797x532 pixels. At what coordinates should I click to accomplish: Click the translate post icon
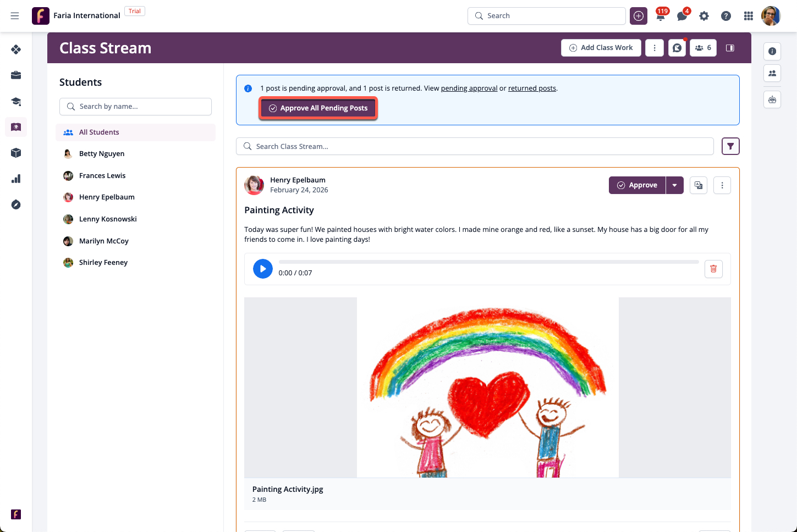tap(699, 185)
